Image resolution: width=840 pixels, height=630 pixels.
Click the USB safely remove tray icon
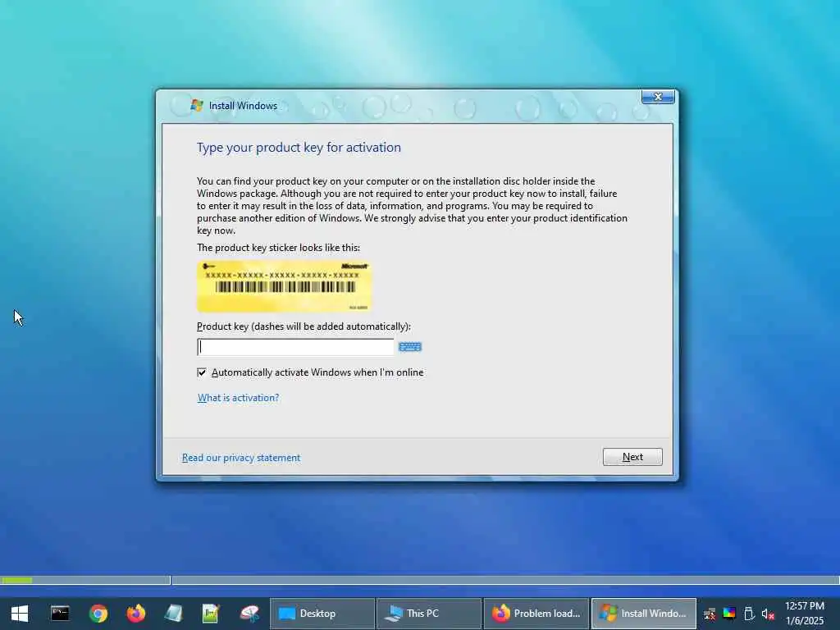point(749,614)
